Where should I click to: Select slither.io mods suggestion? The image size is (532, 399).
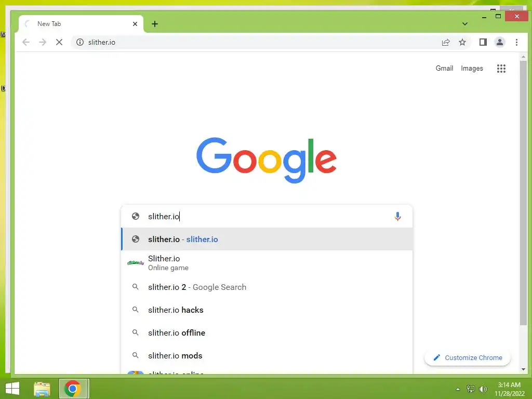(267, 355)
